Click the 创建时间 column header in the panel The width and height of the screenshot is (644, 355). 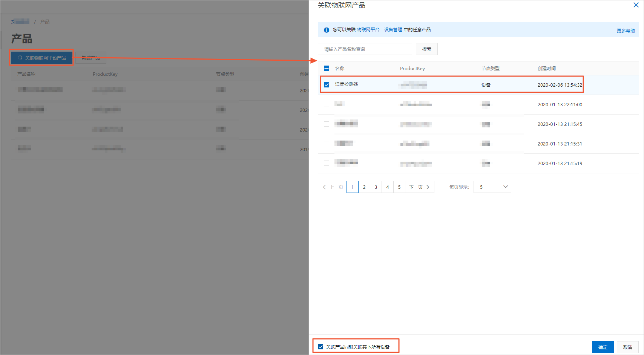pos(546,69)
